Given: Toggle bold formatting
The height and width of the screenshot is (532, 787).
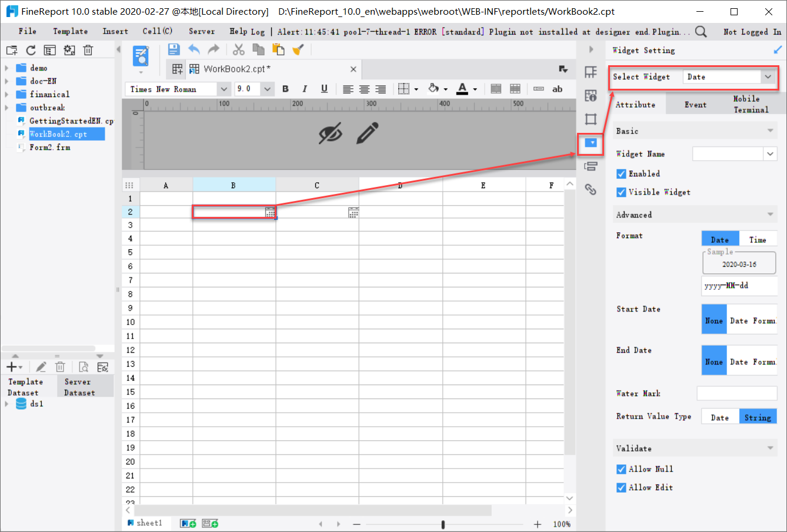Looking at the screenshot, I should coord(285,89).
